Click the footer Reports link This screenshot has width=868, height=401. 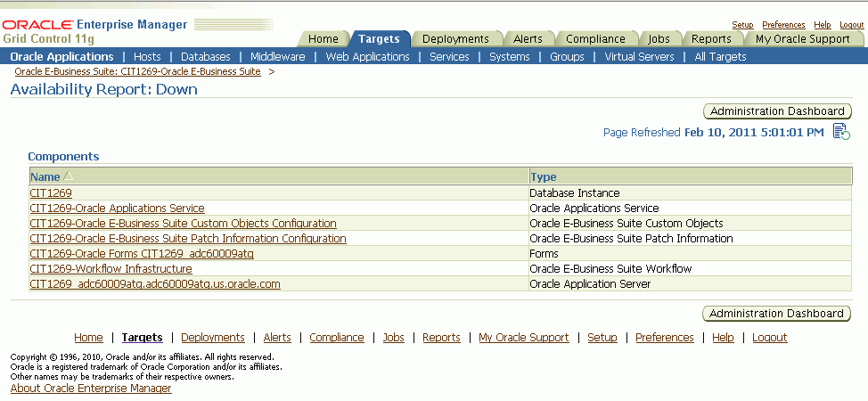coord(442,338)
